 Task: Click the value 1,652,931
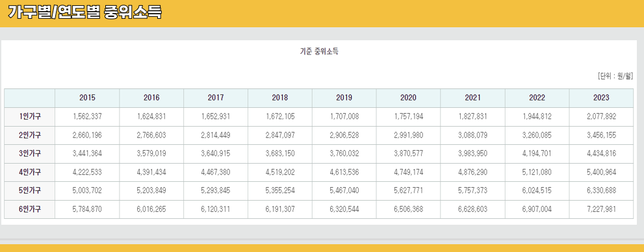[216, 116]
